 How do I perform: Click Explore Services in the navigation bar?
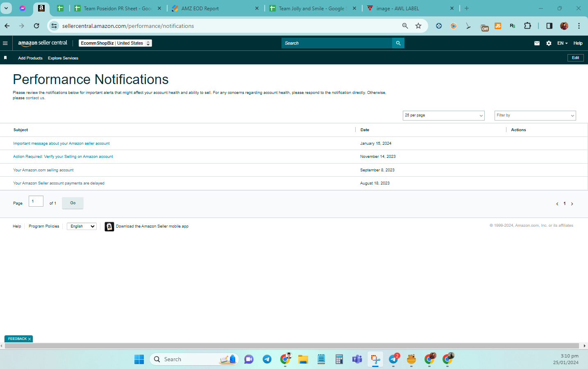coord(63,58)
